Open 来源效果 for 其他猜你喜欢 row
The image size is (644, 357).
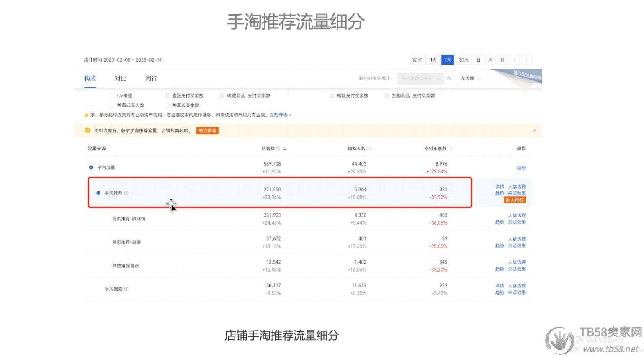pyautogui.click(x=517, y=269)
